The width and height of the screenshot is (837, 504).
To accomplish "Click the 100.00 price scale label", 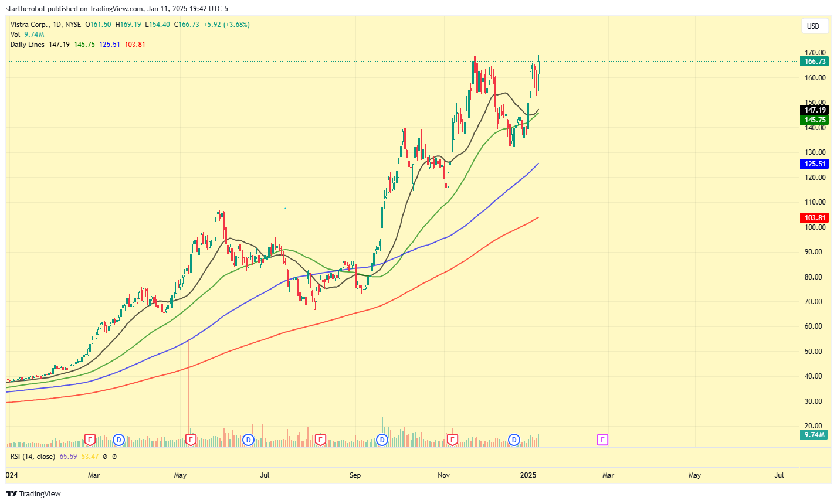I will pyautogui.click(x=814, y=227).
